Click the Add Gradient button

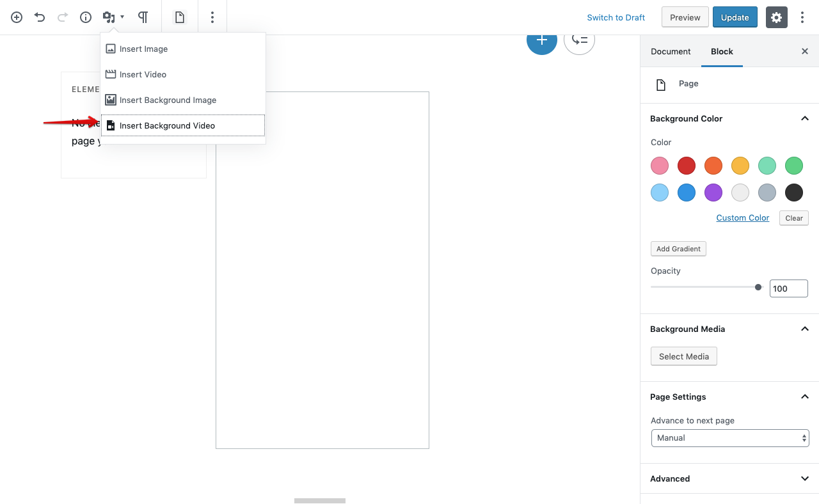click(x=678, y=249)
